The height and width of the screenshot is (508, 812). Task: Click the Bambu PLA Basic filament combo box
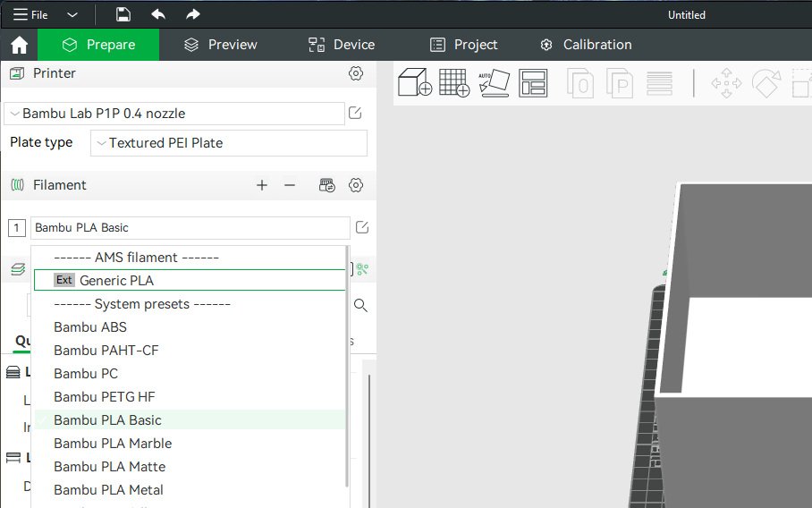(190, 228)
